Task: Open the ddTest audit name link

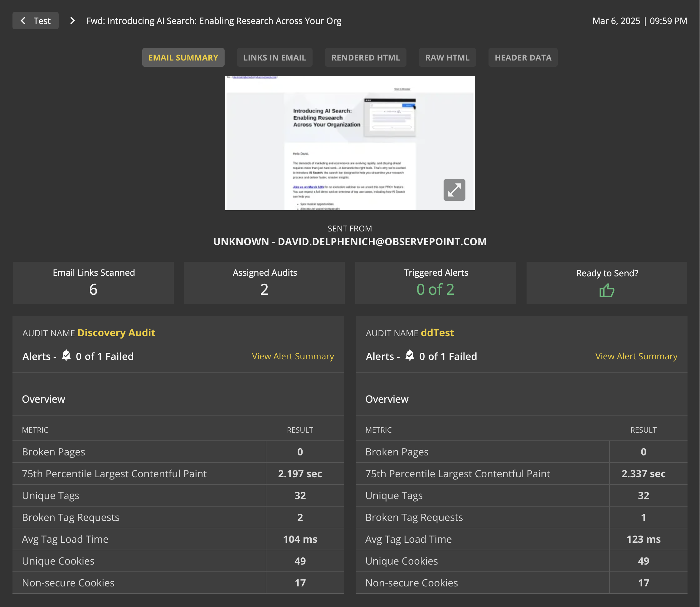Action: 437,333
